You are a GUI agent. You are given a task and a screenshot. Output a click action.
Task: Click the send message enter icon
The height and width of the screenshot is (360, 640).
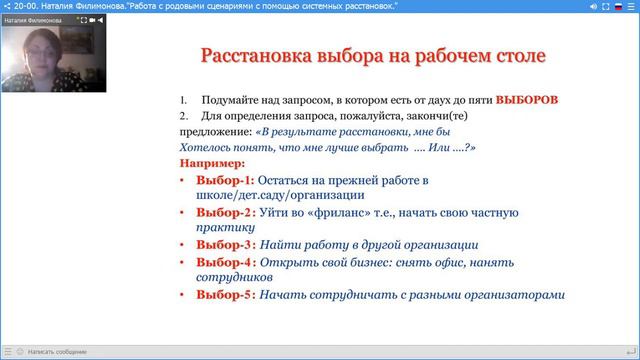[x=631, y=351]
